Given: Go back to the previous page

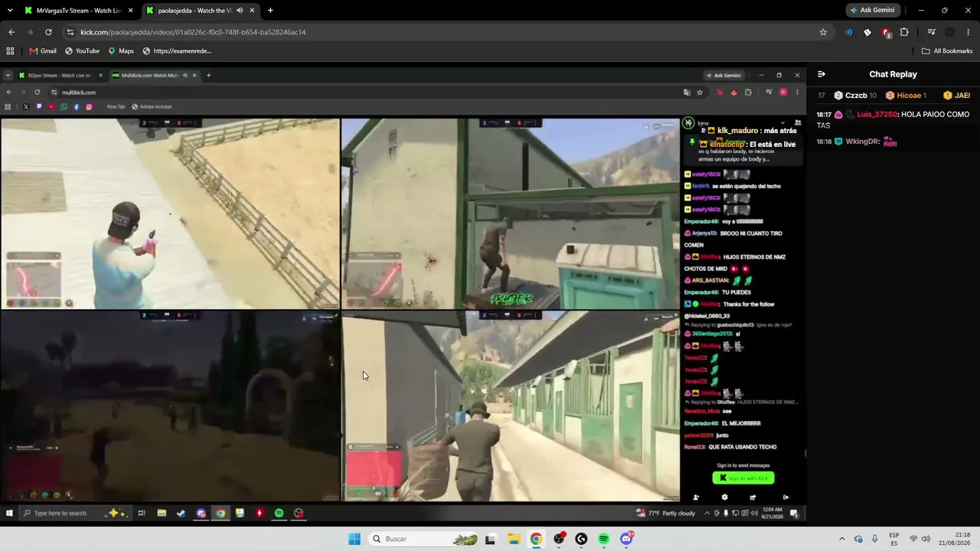Looking at the screenshot, I should [x=11, y=32].
